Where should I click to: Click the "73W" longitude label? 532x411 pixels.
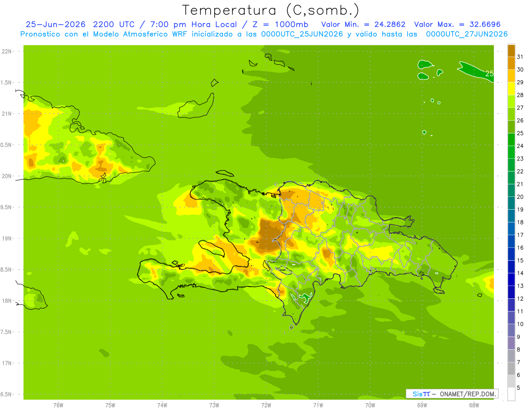point(214,405)
